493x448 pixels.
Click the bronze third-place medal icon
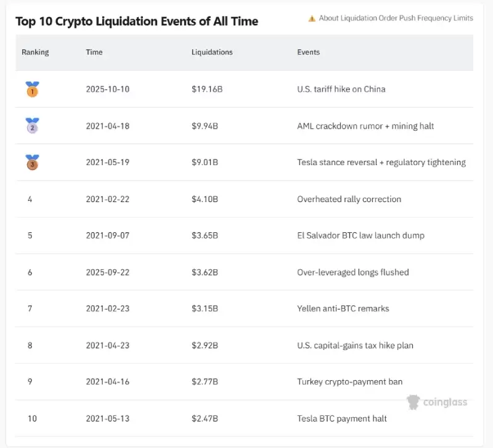(x=32, y=163)
